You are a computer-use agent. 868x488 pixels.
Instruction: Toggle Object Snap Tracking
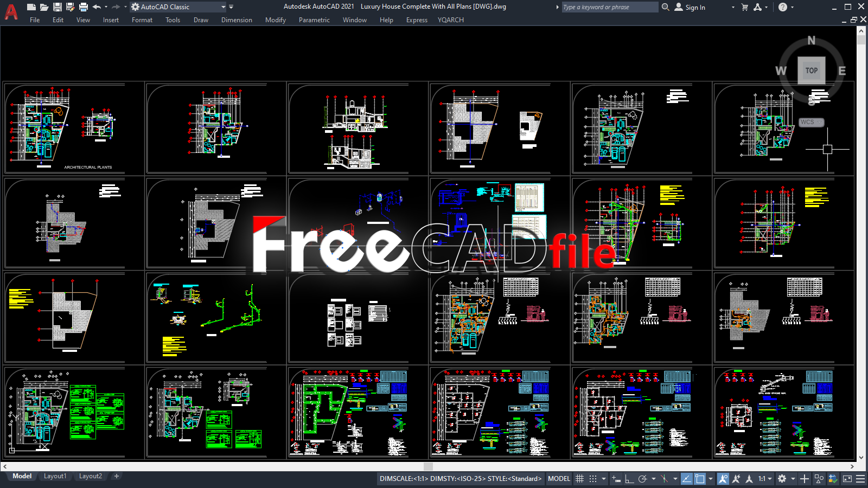686,479
